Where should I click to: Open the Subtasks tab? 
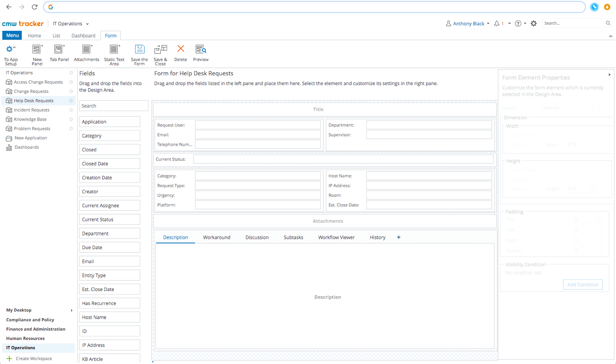pyautogui.click(x=293, y=238)
